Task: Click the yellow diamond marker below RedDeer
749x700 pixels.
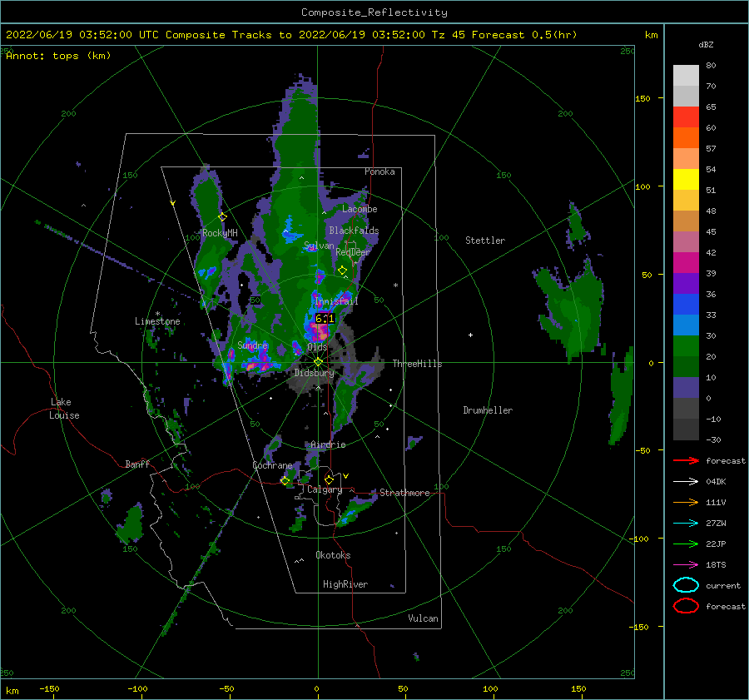Action: coord(343,271)
